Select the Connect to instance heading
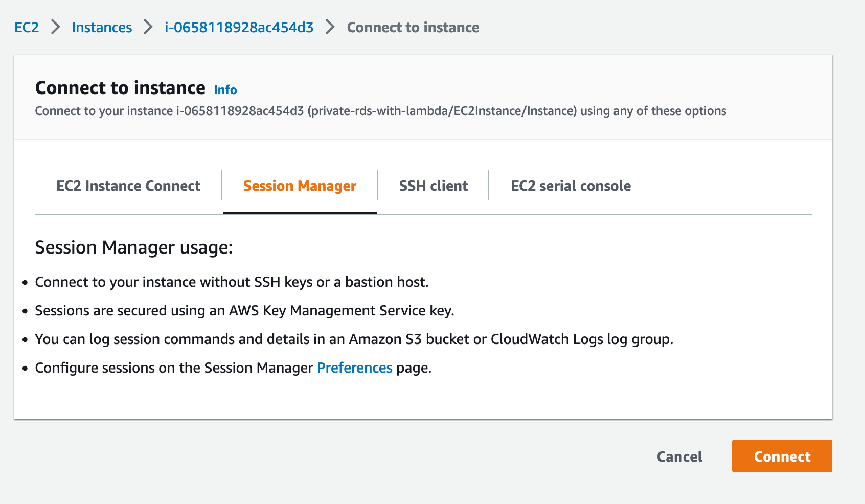Viewport: 865px width, 504px height. tap(120, 88)
